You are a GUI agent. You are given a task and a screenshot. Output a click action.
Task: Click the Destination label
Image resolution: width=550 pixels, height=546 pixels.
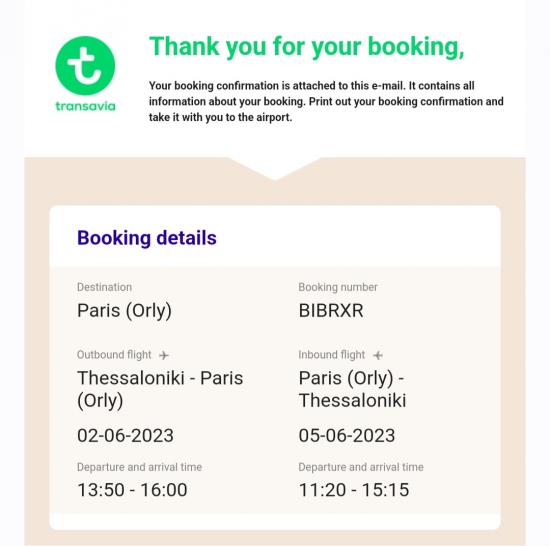click(105, 287)
